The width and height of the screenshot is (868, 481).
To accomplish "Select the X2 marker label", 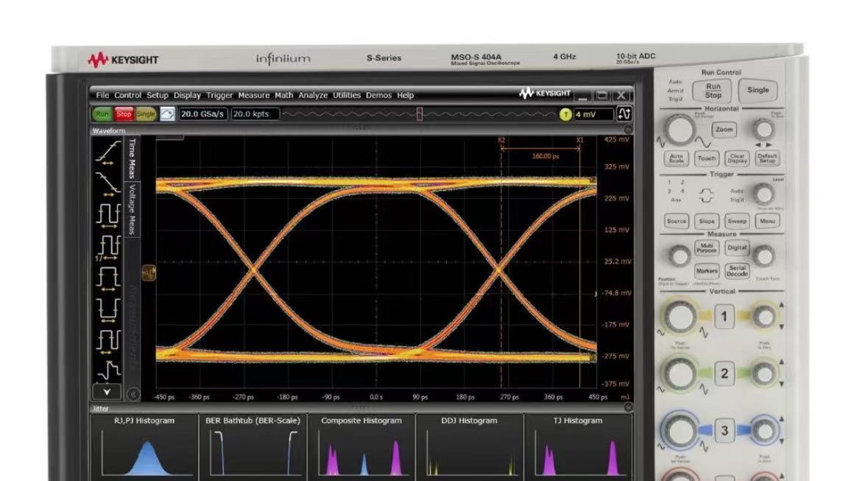I will [x=501, y=140].
